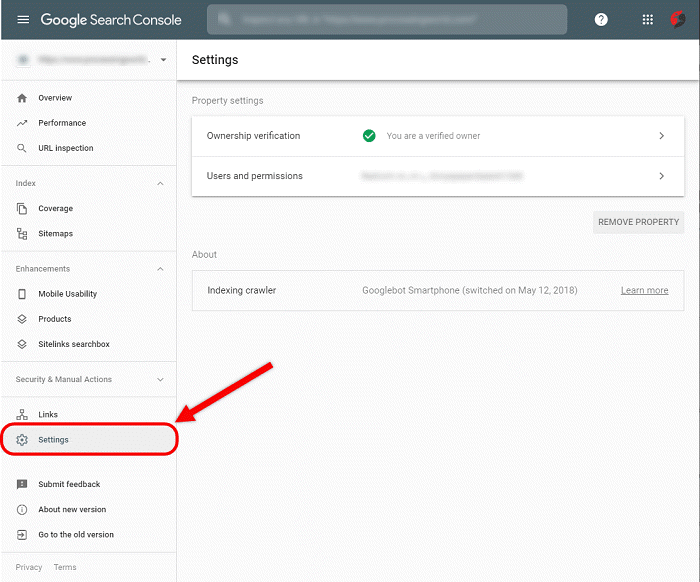Open the Performance report

click(62, 123)
